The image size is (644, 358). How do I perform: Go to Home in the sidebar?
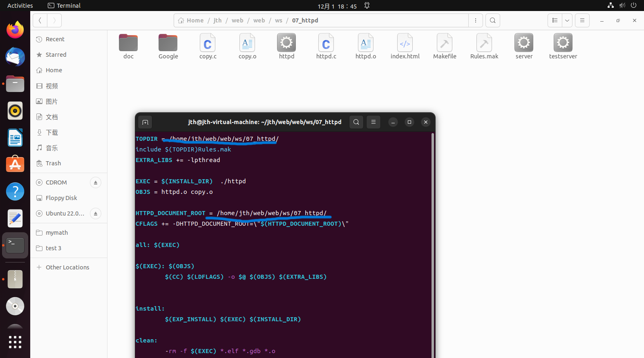(x=69, y=70)
